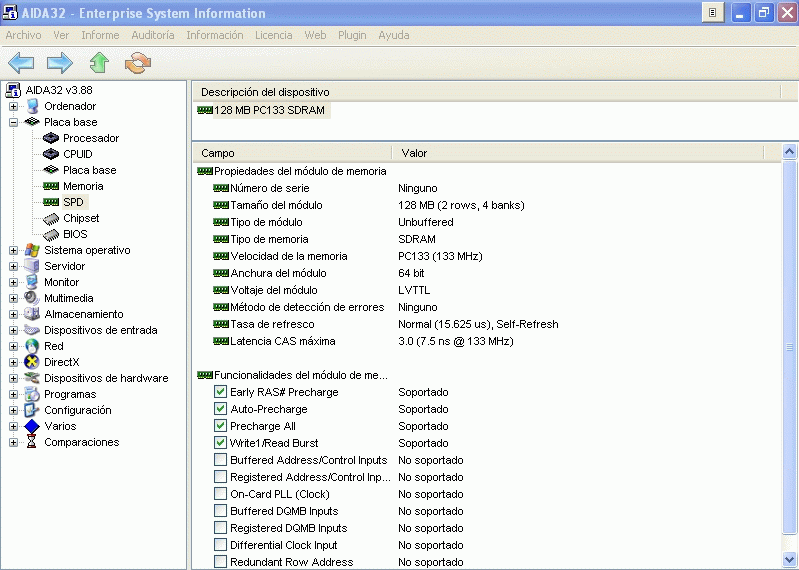Click the Dispositivos de hardware icon
This screenshot has width=799, height=570.
(32, 378)
